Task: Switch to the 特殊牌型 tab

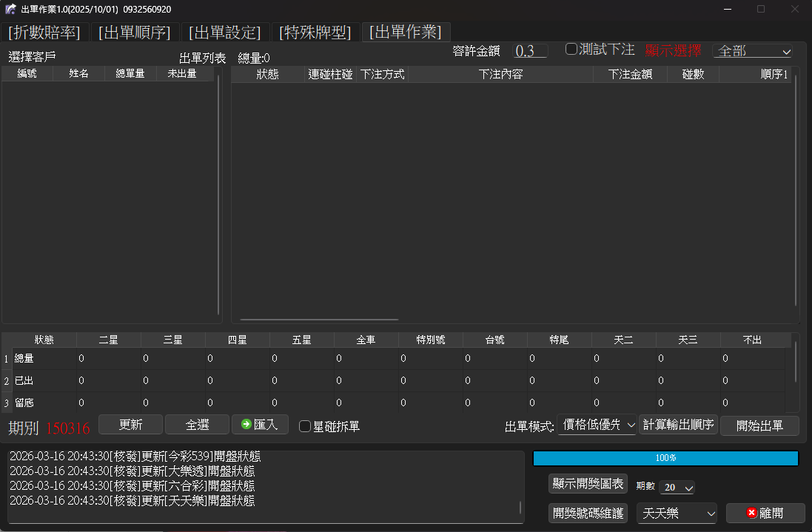Action: (x=315, y=33)
